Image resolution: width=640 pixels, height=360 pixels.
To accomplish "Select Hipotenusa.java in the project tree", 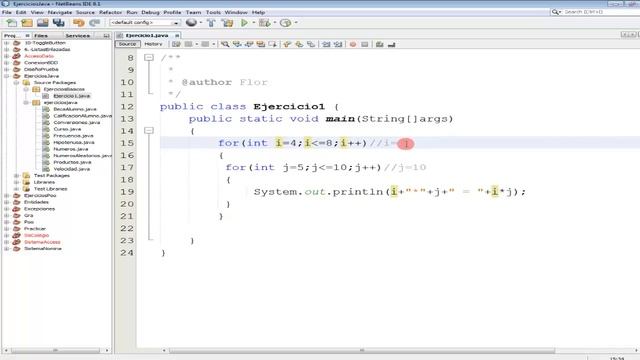I will click(74, 142).
